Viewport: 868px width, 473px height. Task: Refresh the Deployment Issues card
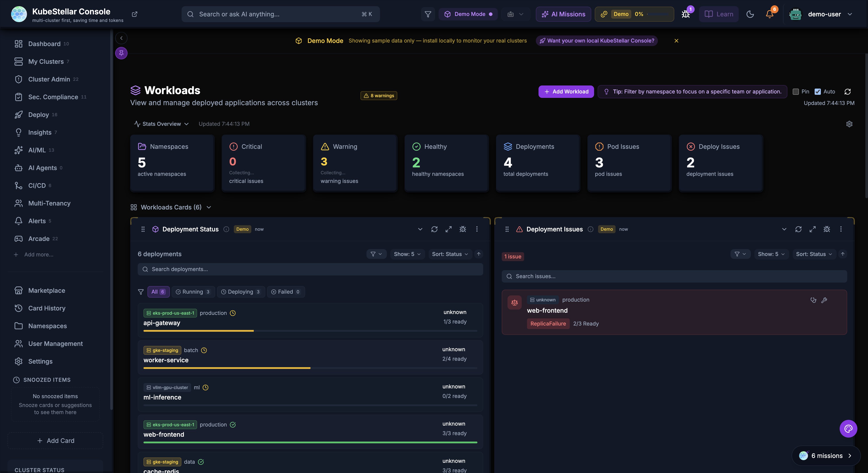point(798,229)
